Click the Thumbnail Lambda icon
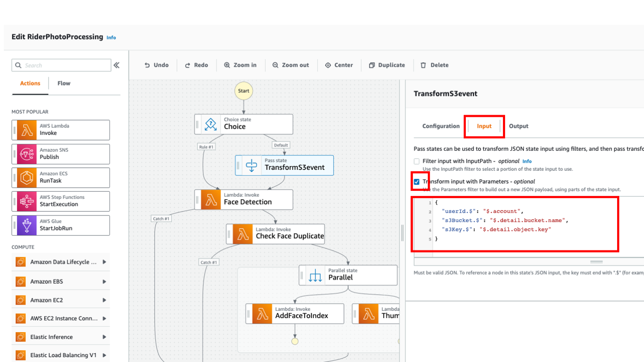The image size is (644, 362). [x=368, y=314]
